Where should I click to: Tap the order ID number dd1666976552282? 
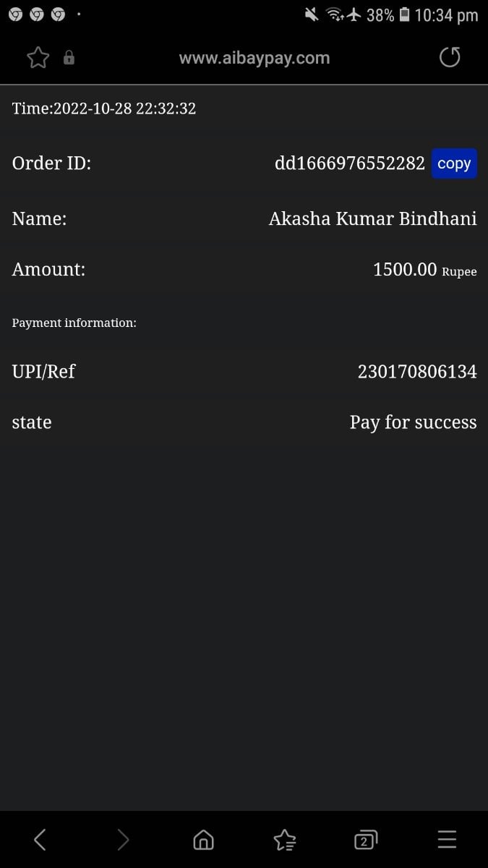[349, 163]
